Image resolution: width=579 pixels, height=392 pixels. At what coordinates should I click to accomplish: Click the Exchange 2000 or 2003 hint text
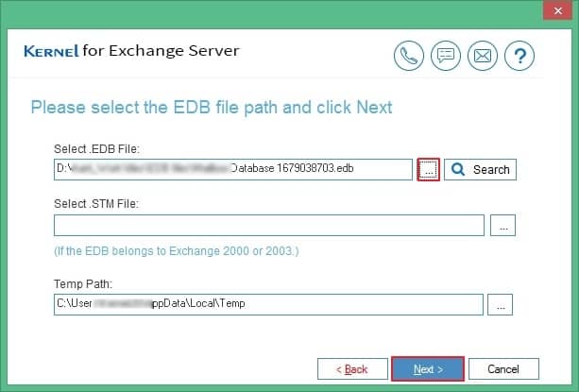pyautogui.click(x=177, y=251)
